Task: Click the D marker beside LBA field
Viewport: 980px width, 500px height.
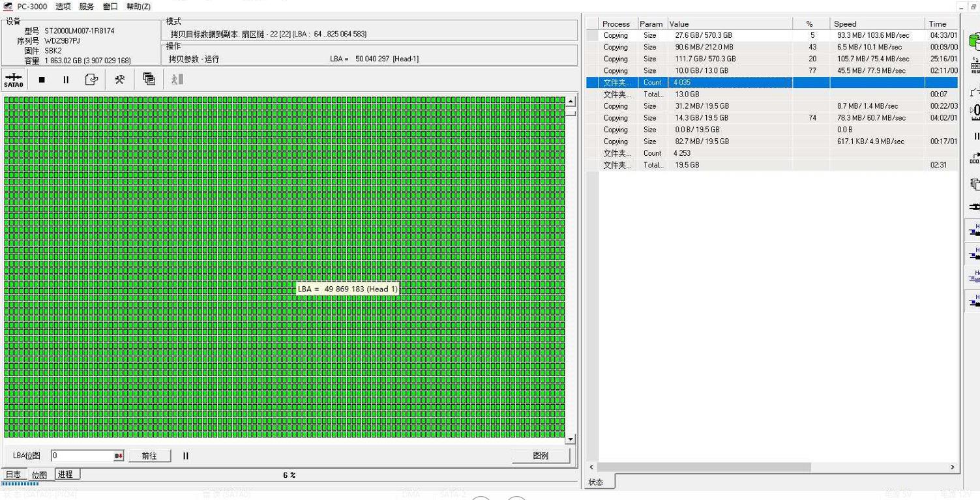Action: pyautogui.click(x=119, y=456)
